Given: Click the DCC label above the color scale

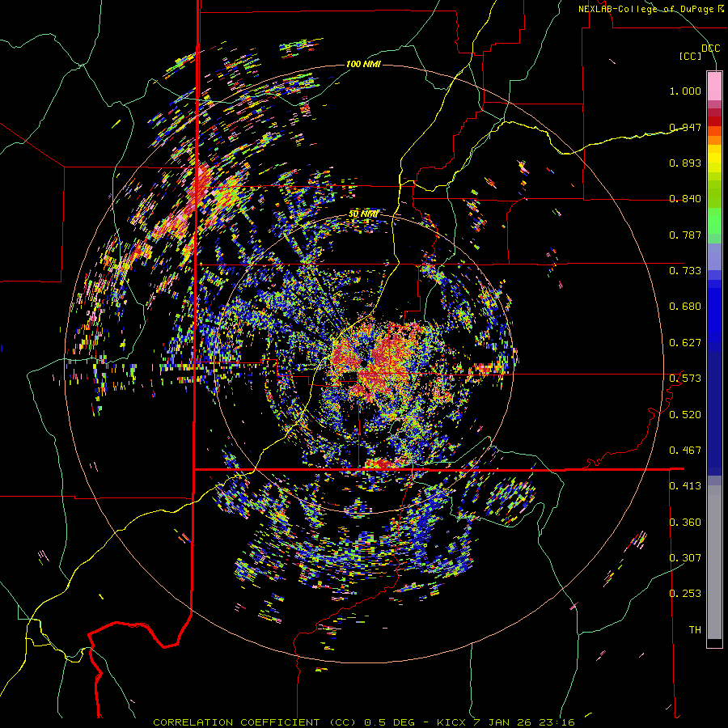Looking at the screenshot, I should (x=710, y=49).
